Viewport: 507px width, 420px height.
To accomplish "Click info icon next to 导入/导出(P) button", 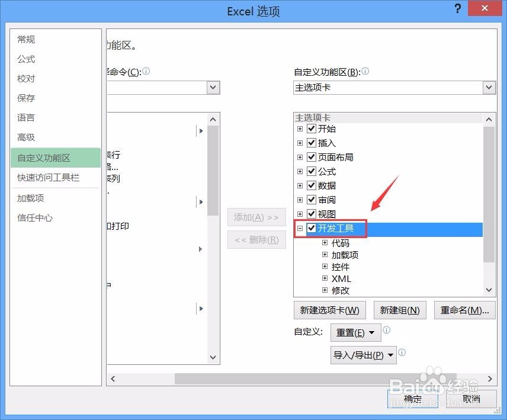I will pyautogui.click(x=402, y=352).
